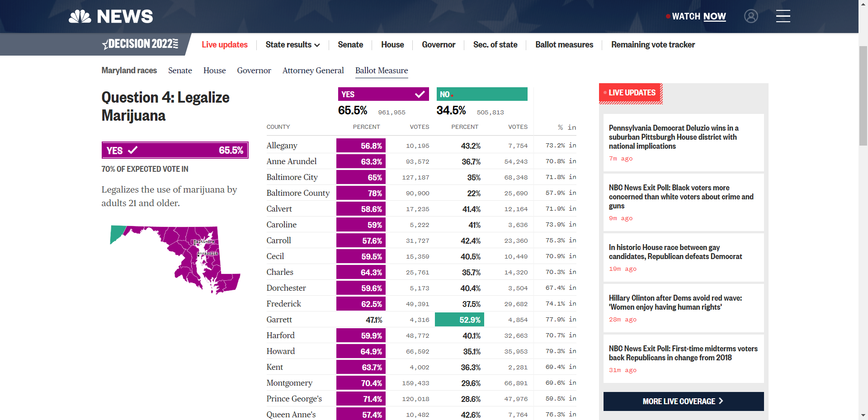The height and width of the screenshot is (420, 868).
Task: Click the Decision 2022 logo
Action: coord(140,44)
